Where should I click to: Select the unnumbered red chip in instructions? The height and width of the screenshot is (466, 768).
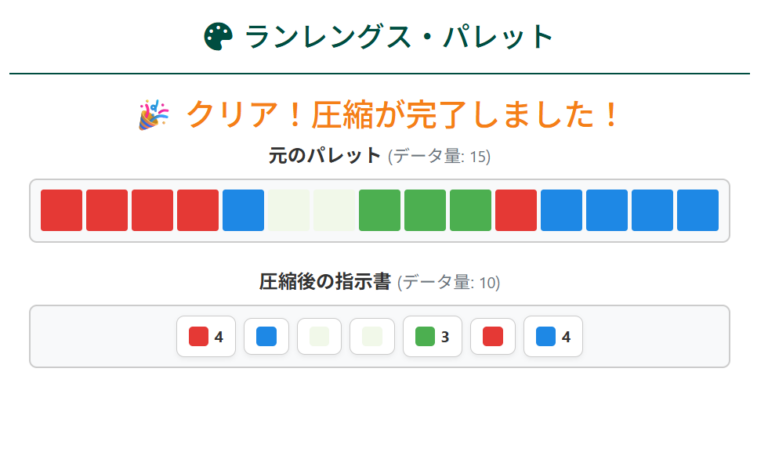coord(493,337)
